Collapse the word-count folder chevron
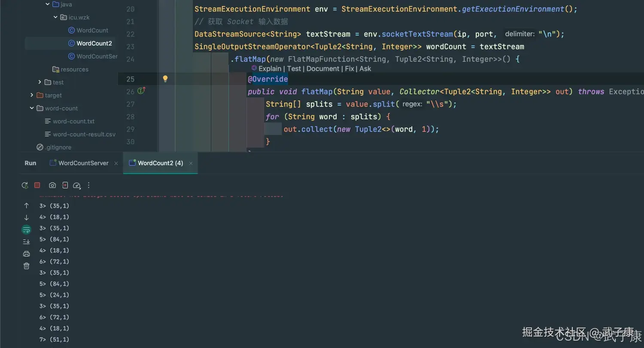Viewport: 644px width, 348px height. [32, 108]
